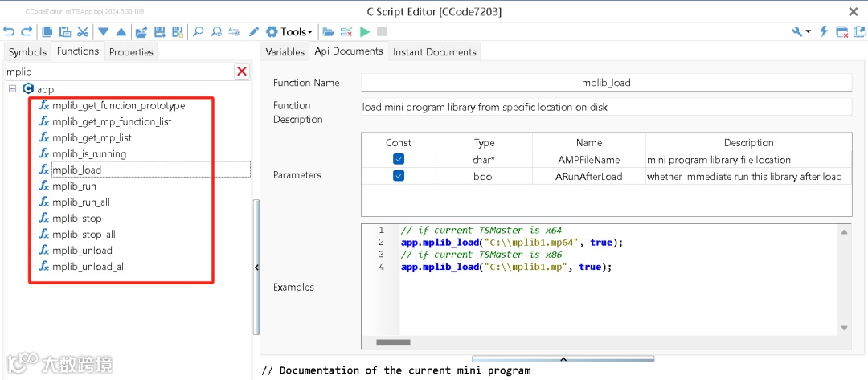Select mplib_stop_all function

point(84,234)
